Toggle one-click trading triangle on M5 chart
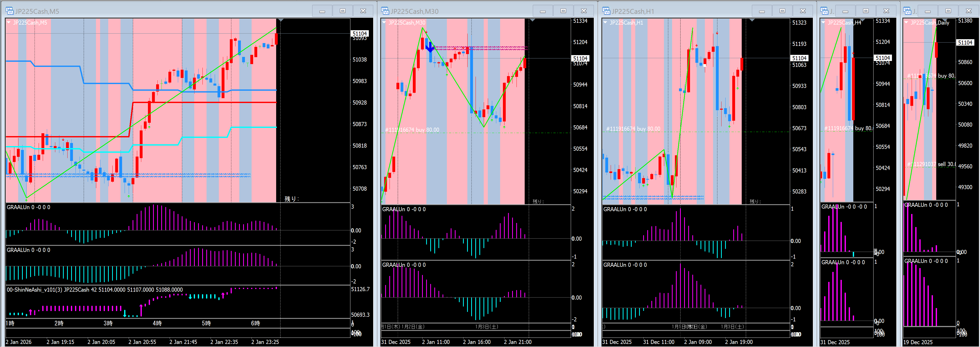 click(x=8, y=23)
